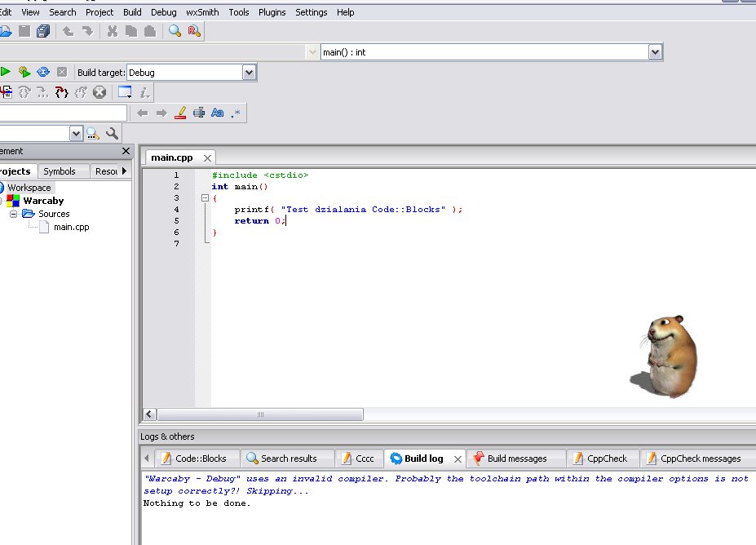Open Replace with the red R magnifier
Viewport: 756px width, 545px height.
pos(194,31)
